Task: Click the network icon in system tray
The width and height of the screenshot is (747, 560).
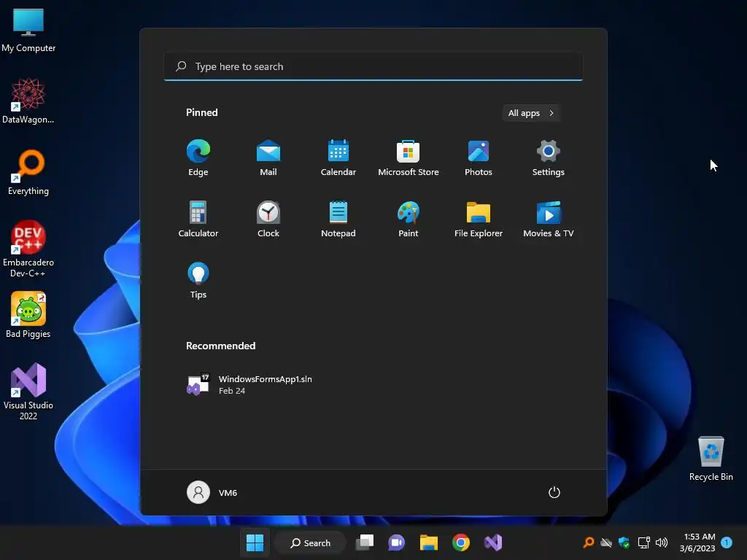Action: click(x=643, y=542)
